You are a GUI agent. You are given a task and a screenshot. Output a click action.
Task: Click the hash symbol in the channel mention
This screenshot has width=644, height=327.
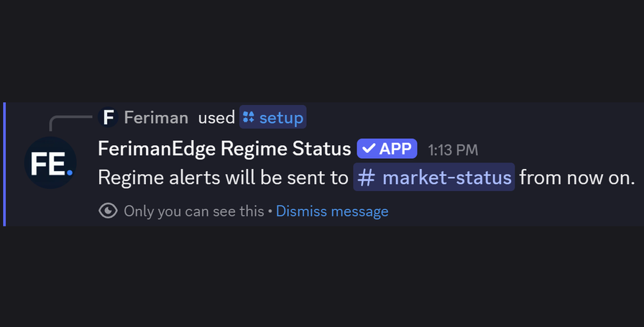point(366,178)
